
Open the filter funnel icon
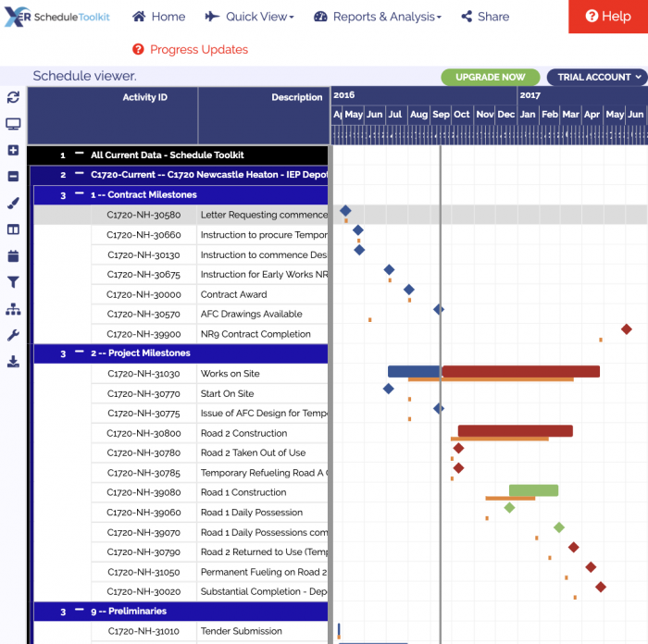tap(13, 282)
